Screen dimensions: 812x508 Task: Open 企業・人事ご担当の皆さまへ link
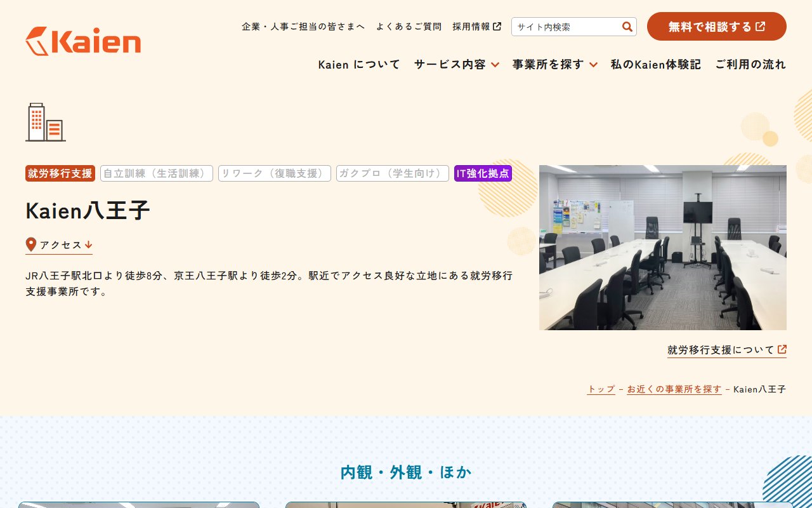(303, 27)
